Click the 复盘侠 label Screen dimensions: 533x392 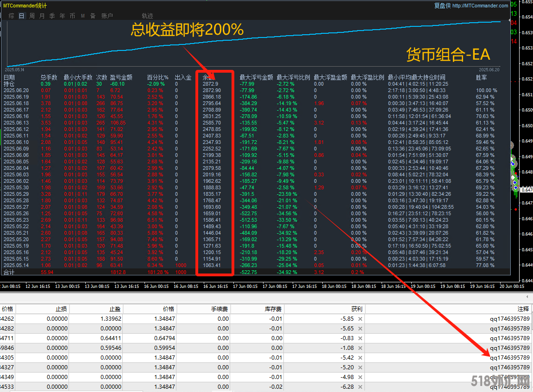443,6
